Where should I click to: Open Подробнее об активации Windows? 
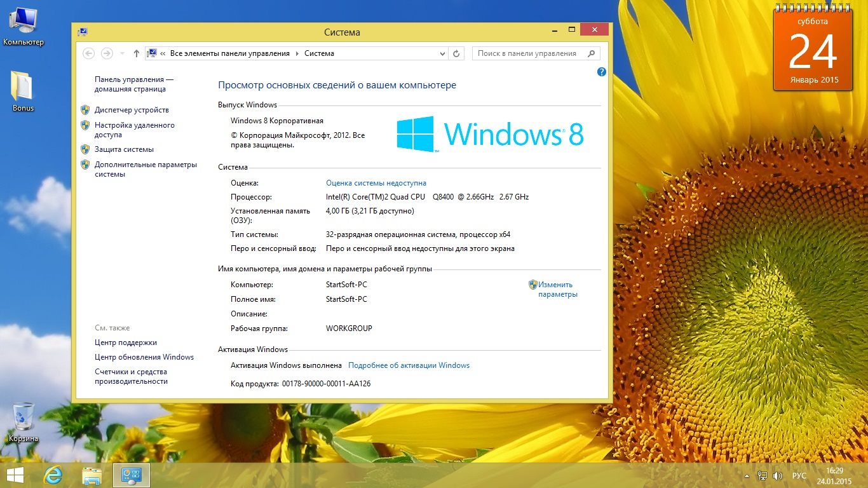click(x=409, y=365)
